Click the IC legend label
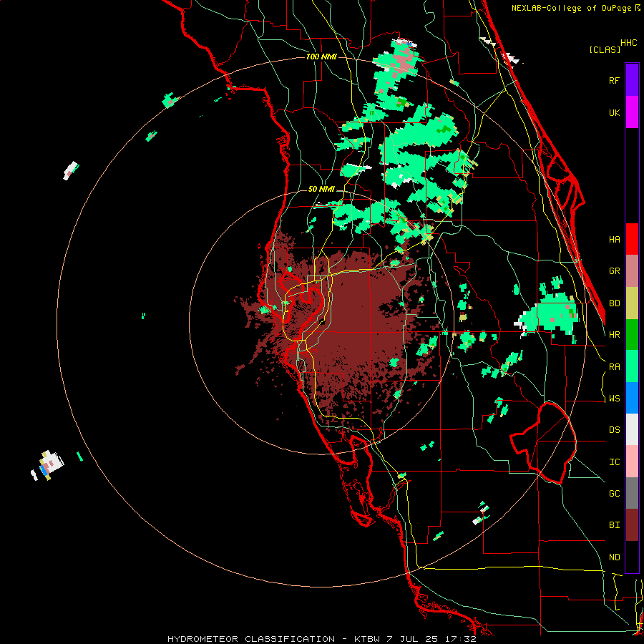 (614, 462)
